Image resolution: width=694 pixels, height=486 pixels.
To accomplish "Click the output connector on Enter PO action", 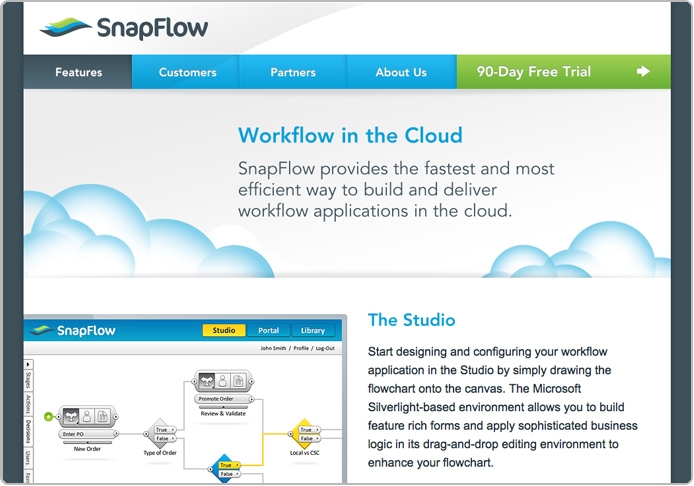I will (x=116, y=434).
